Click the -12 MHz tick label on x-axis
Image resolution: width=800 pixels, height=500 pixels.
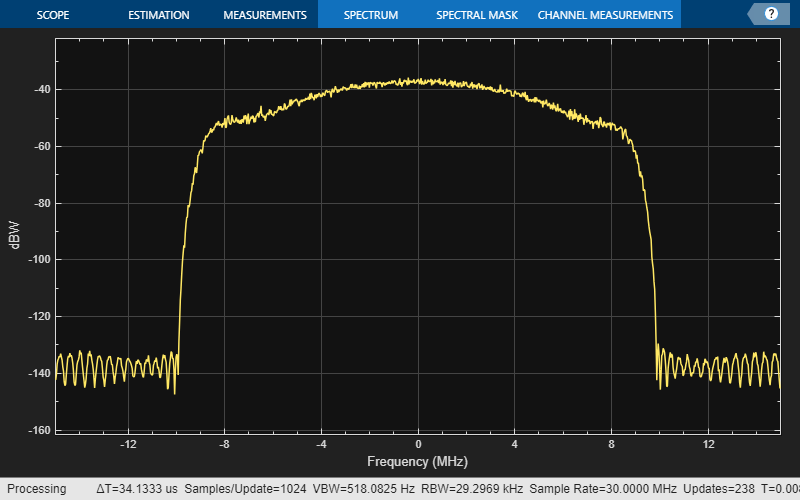tap(128, 443)
